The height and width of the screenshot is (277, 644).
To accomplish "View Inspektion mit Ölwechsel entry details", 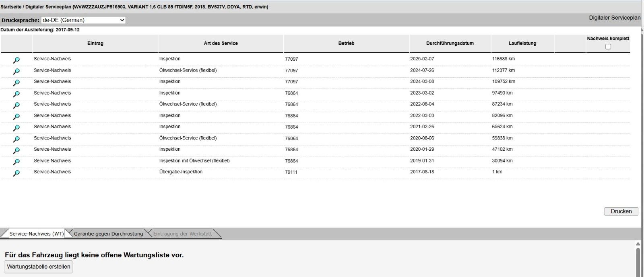I will tap(16, 162).
